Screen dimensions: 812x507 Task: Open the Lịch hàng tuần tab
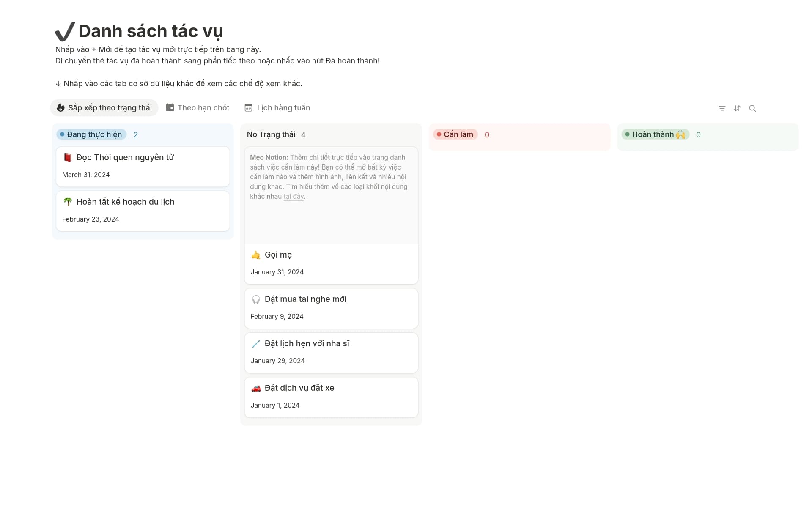click(x=277, y=108)
